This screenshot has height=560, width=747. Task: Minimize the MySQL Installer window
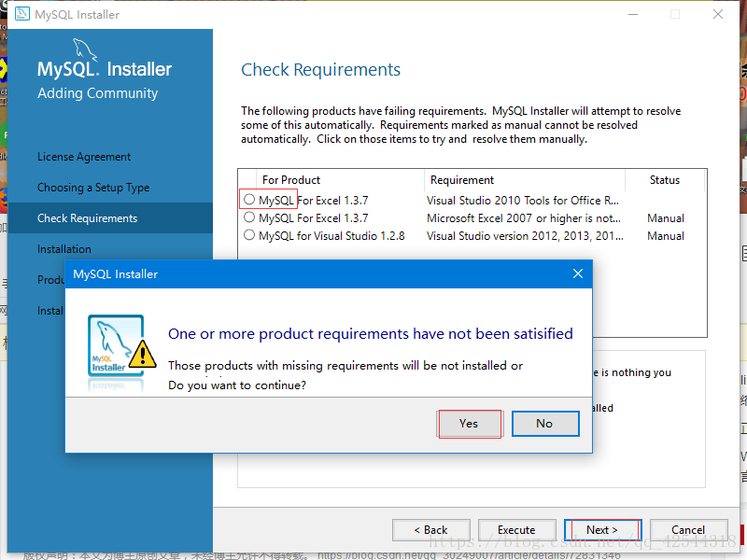pyautogui.click(x=633, y=14)
